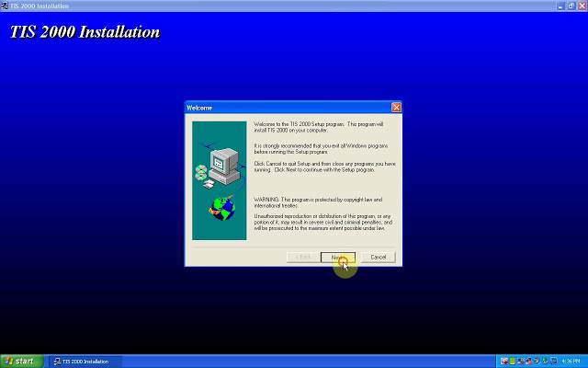Click the 'Welcome to the TIS 2000 Setup program' paragraph
The height and width of the screenshot is (368, 588).
[319, 127]
